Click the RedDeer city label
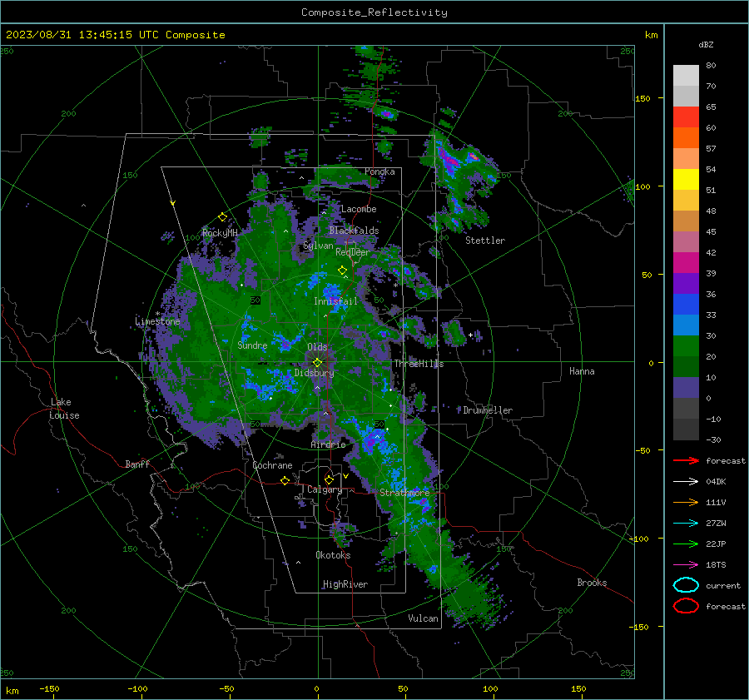 point(353,252)
